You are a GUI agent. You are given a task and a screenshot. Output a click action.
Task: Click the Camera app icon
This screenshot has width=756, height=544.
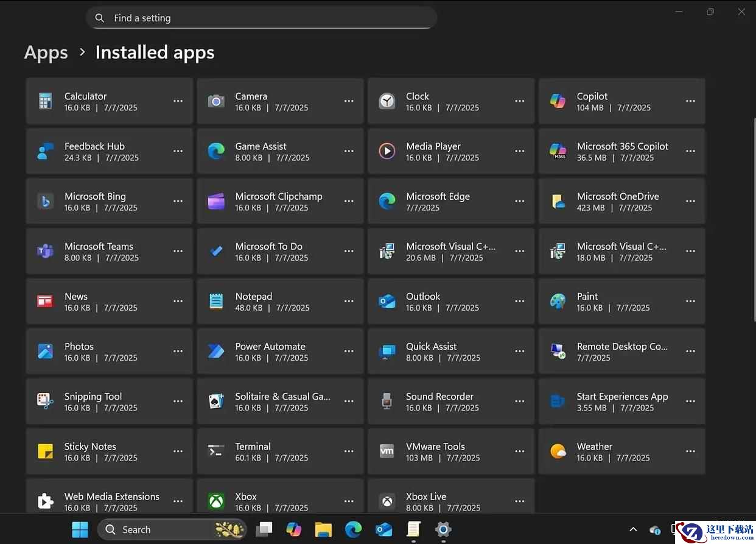tap(216, 101)
